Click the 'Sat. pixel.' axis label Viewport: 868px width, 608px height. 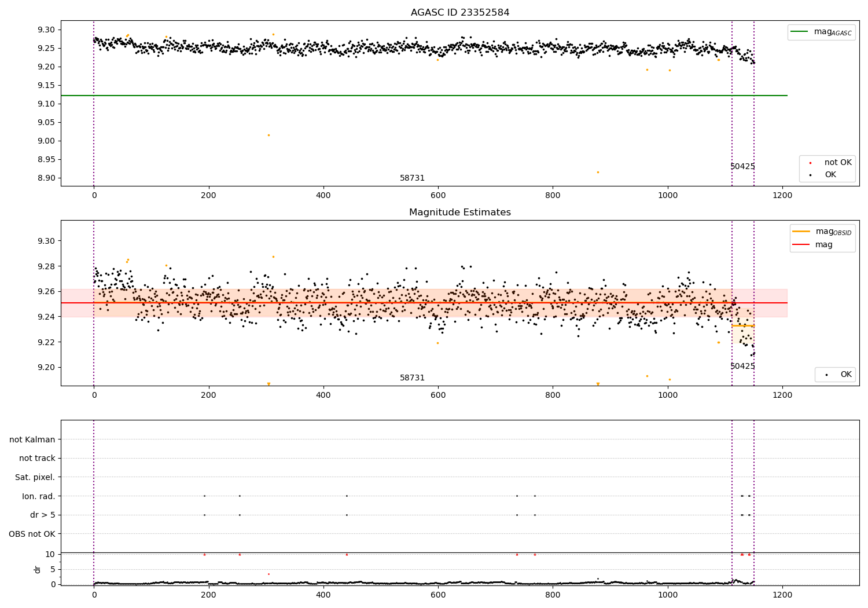tap(35, 478)
